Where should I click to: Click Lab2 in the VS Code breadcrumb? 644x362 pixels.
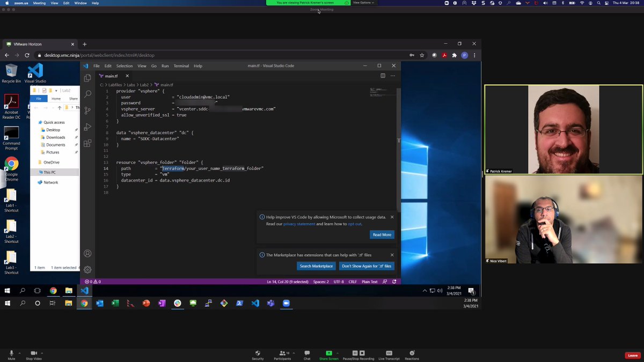[144, 85]
